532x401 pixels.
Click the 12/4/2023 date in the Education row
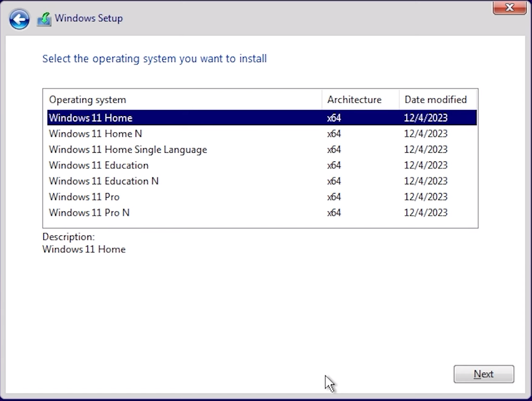point(426,165)
